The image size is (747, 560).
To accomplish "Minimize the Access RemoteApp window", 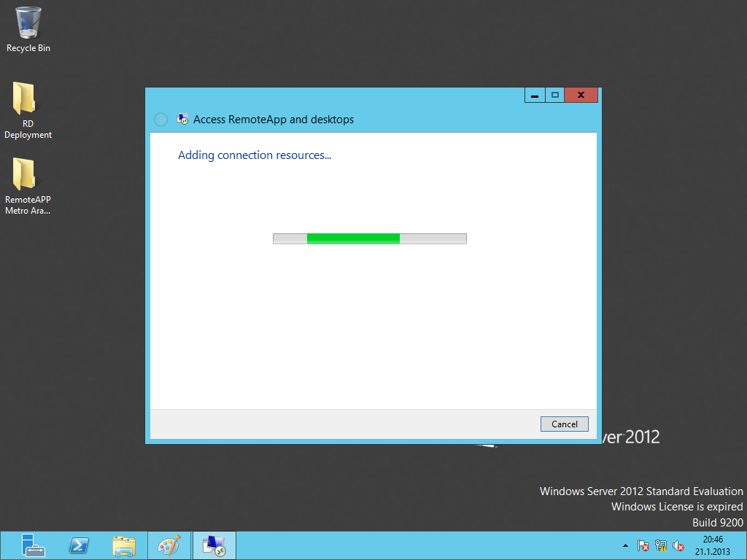I will 535,96.
